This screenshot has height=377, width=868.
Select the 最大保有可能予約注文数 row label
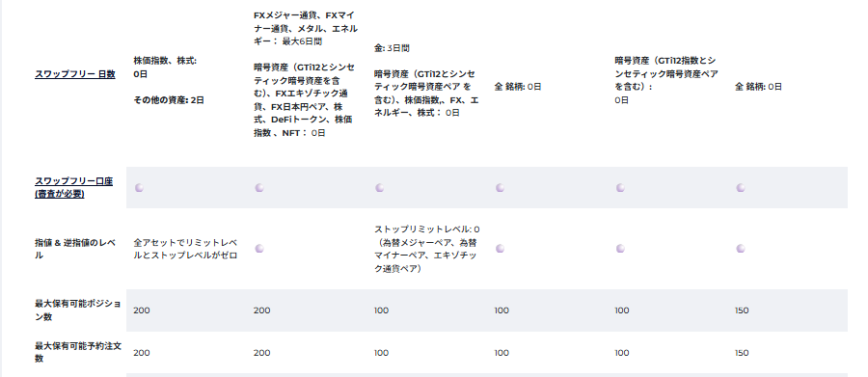click(x=77, y=353)
